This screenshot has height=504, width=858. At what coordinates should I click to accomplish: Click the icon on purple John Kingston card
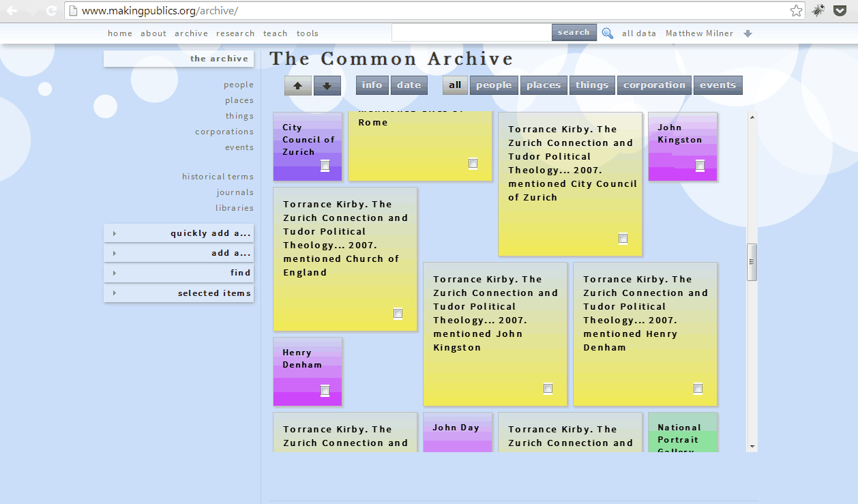pos(700,166)
